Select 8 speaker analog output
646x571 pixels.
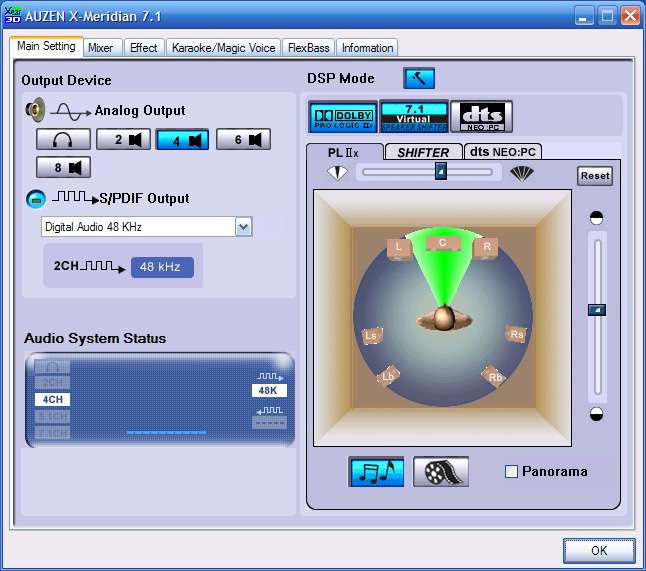click(63, 167)
